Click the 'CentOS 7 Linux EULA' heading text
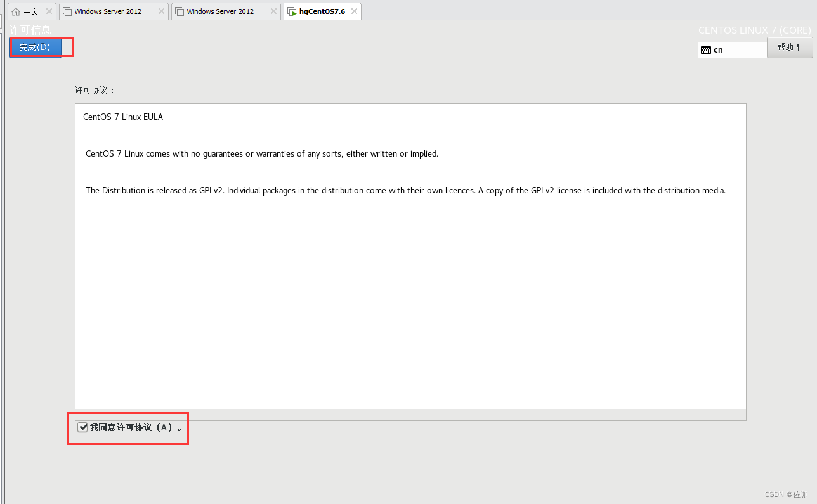 pyautogui.click(x=123, y=117)
